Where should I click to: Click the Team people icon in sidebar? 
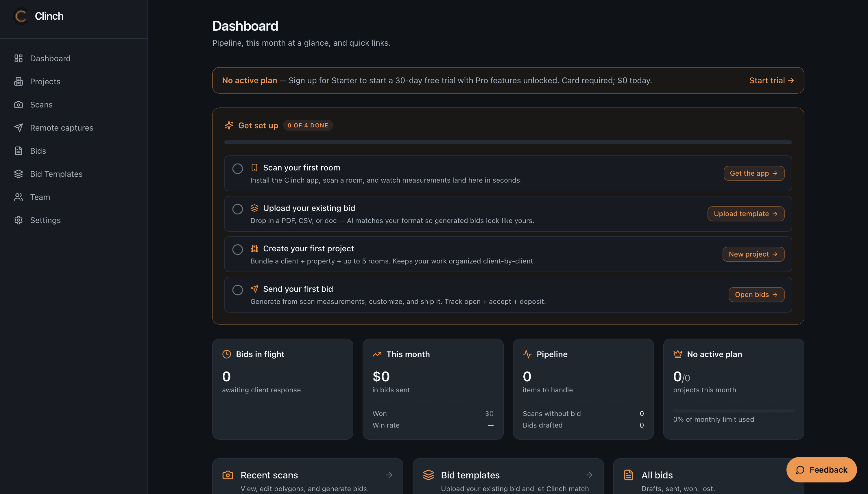coord(18,197)
